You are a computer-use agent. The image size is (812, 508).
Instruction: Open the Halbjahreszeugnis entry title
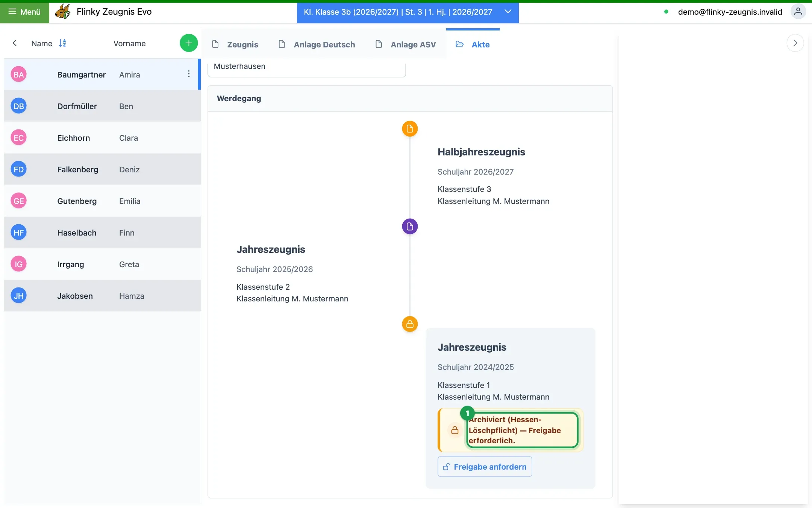point(481,152)
